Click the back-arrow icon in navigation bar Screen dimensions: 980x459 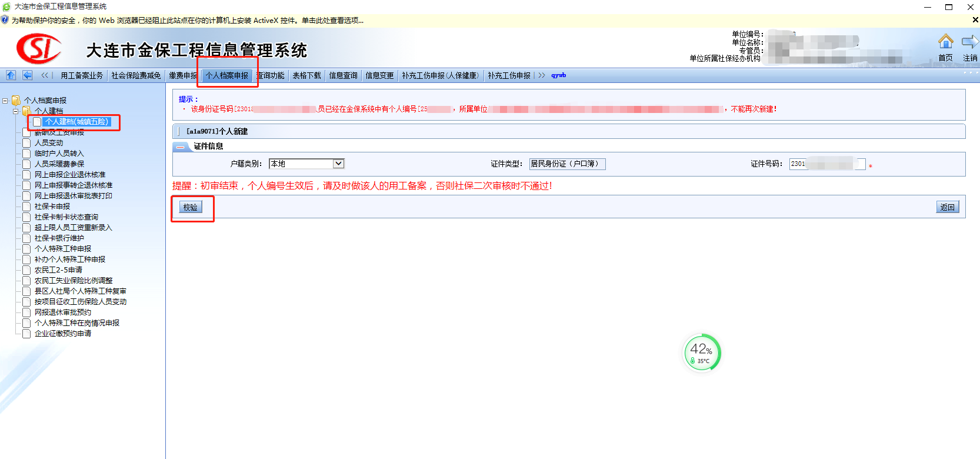(x=27, y=75)
